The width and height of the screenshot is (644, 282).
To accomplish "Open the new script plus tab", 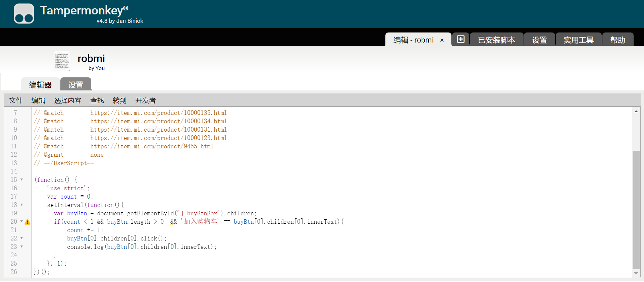I will (461, 39).
